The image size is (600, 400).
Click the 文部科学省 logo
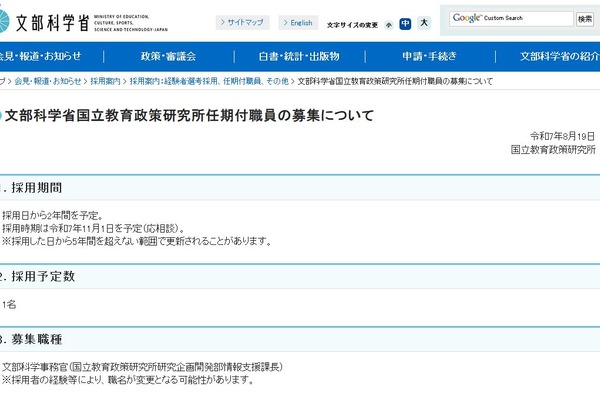[83, 22]
